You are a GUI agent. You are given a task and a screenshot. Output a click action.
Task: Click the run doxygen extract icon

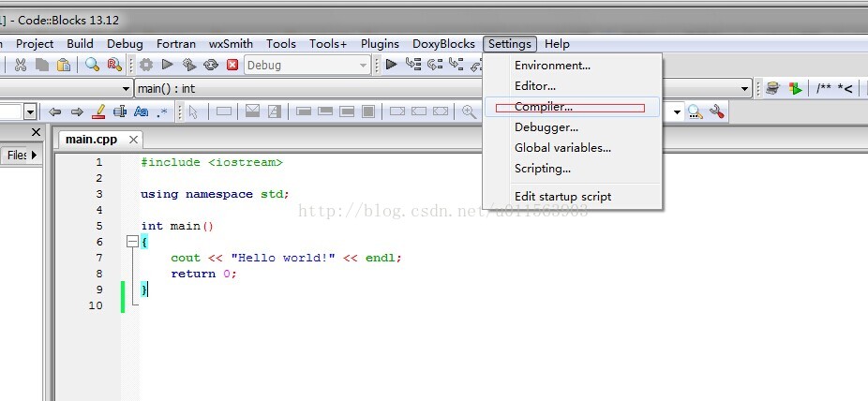coord(796,88)
